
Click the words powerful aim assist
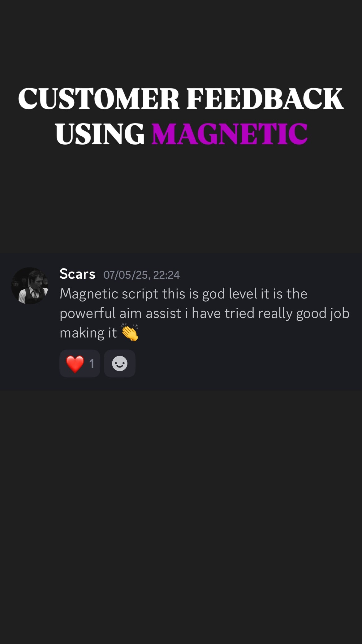point(120,313)
